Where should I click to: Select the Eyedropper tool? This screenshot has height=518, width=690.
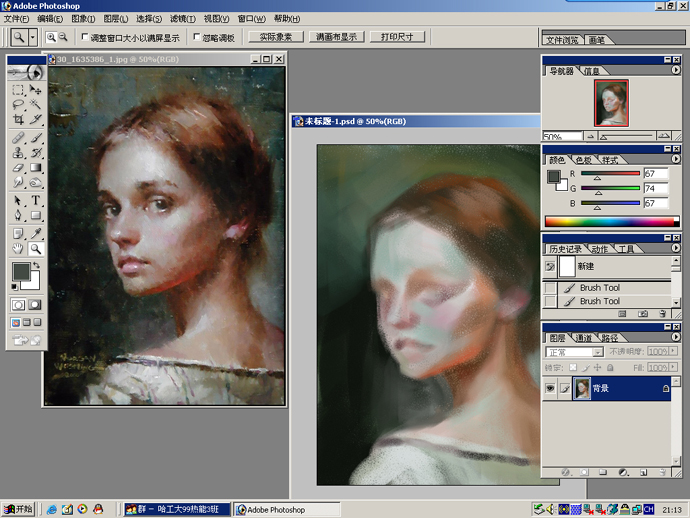point(35,234)
